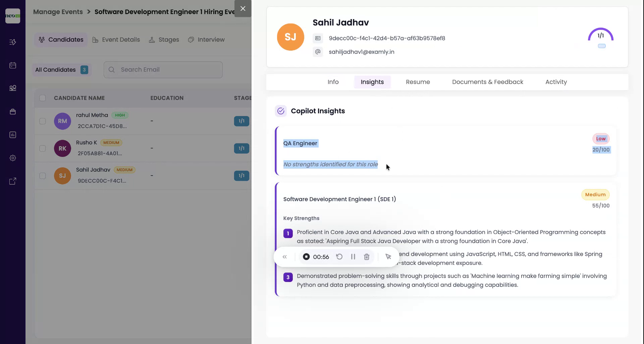644x344 pixels.
Task: Open Settings via the gear icon
Action: tap(13, 158)
